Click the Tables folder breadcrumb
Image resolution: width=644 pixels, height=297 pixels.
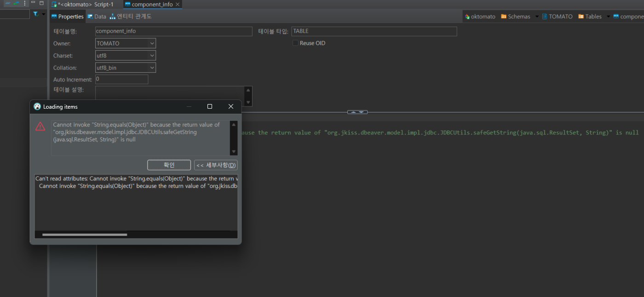click(x=590, y=17)
